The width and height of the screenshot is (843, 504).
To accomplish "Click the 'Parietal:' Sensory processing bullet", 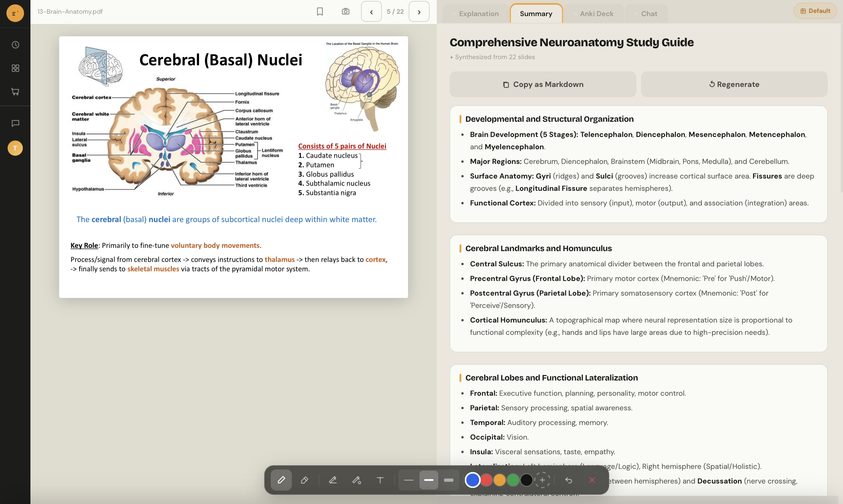I will tap(551, 408).
